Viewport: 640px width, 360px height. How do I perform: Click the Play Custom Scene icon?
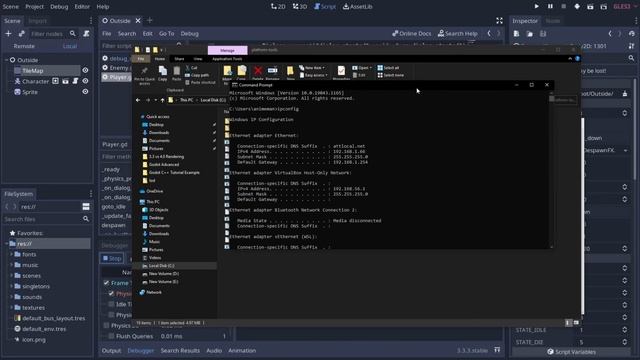click(x=604, y=7)
